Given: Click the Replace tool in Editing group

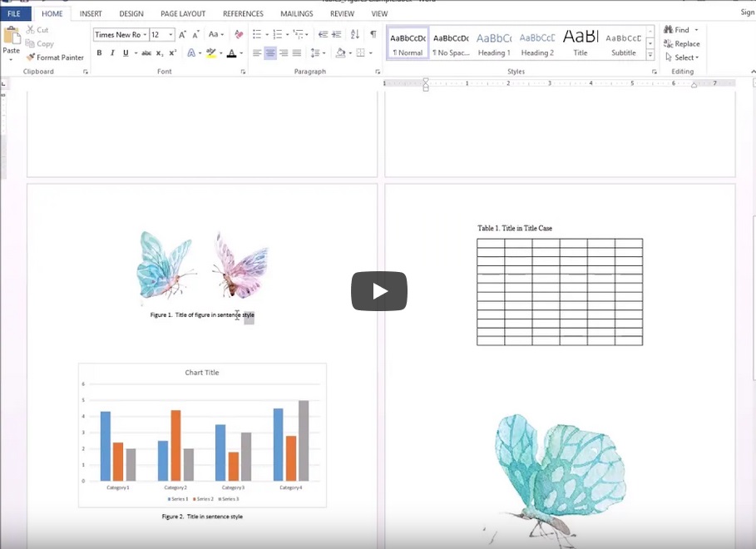Looking at the screenshot, I should point(682,43).
